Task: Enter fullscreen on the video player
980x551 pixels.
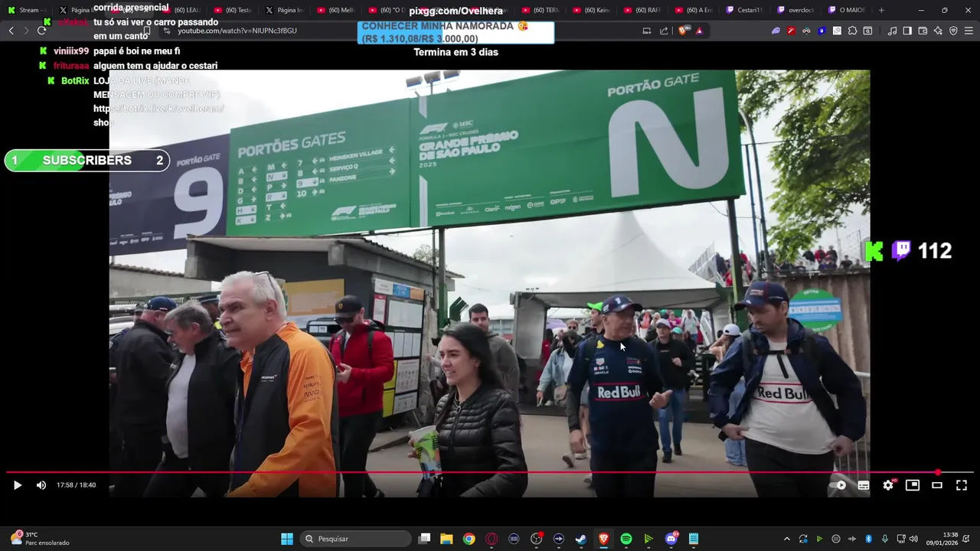Action: pos(962,485)
